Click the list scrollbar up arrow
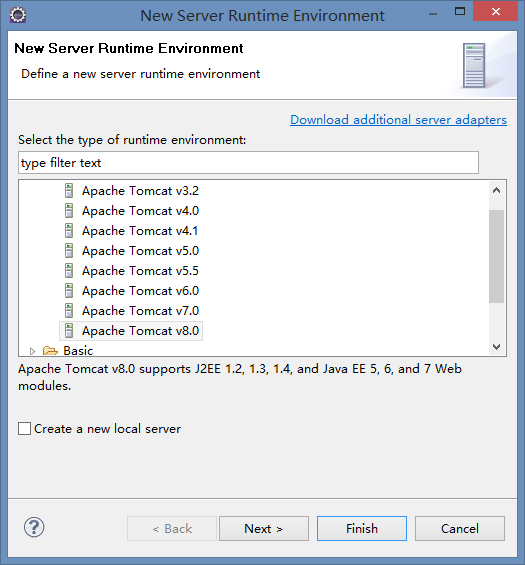Viewport: 525px width, 565px height. click(497, 190)
